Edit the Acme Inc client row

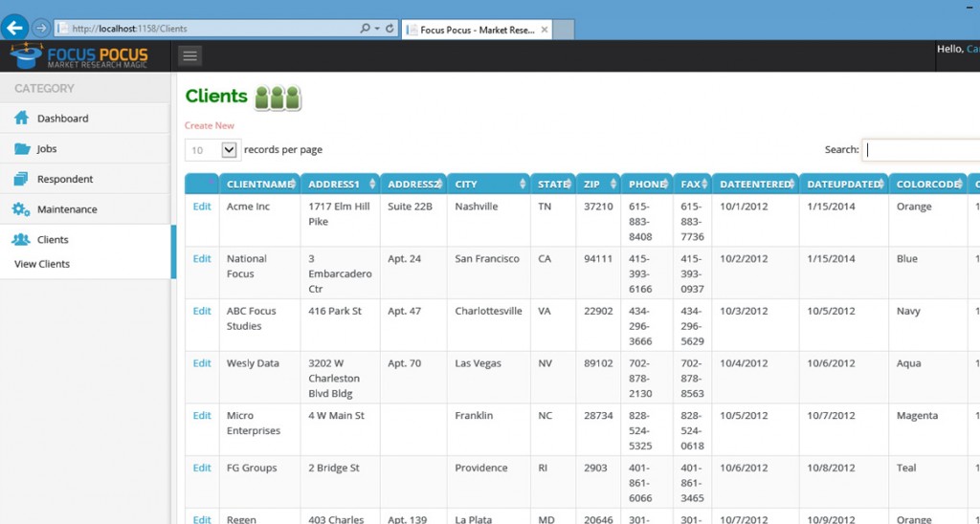202,207
